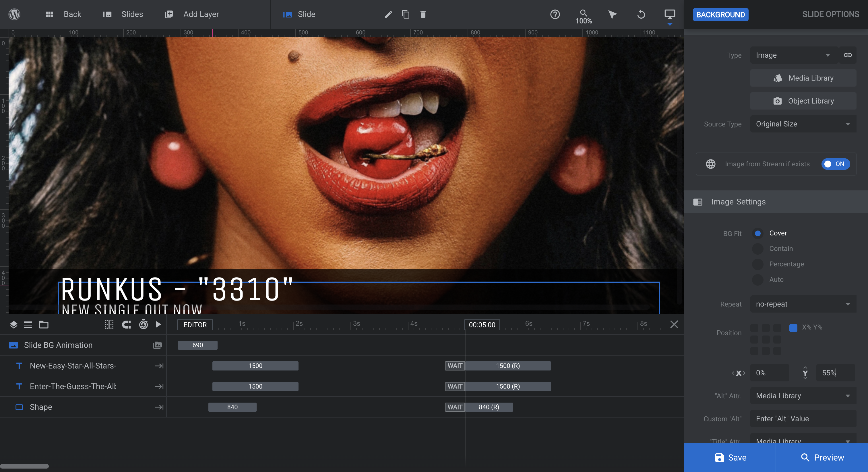This screenshot has height=472, width=868.
Task: Play the timeline animation
Action: tap(158, 324)
